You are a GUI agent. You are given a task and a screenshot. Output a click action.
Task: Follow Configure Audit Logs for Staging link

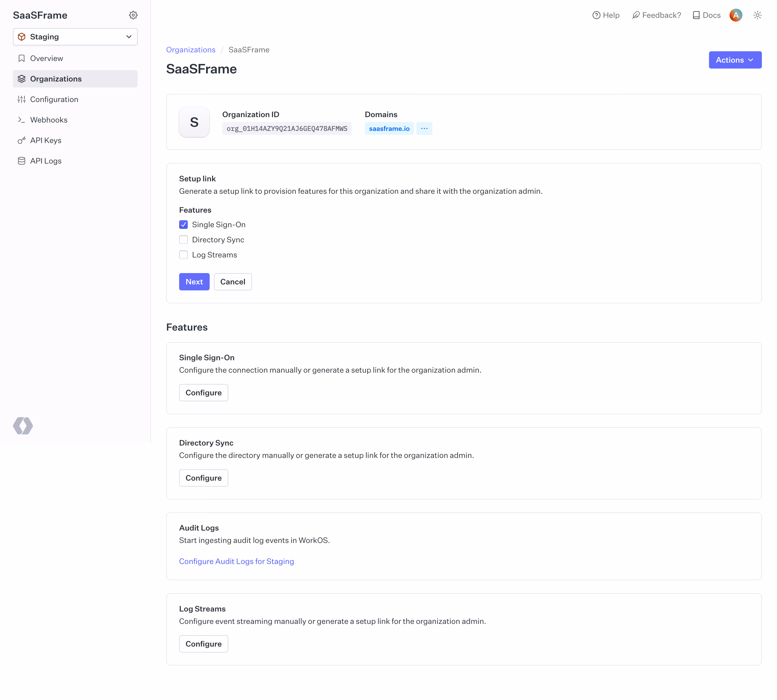pyautogui.click(x=236, y=561)
